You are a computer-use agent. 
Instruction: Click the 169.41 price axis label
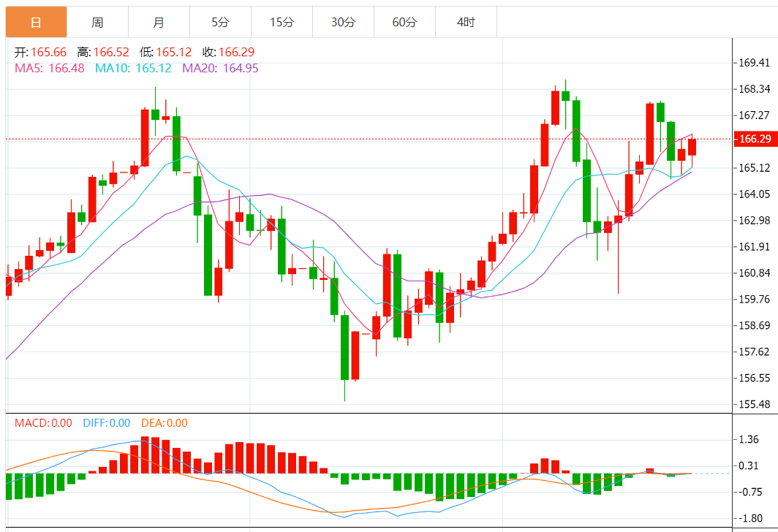(754, 62)
